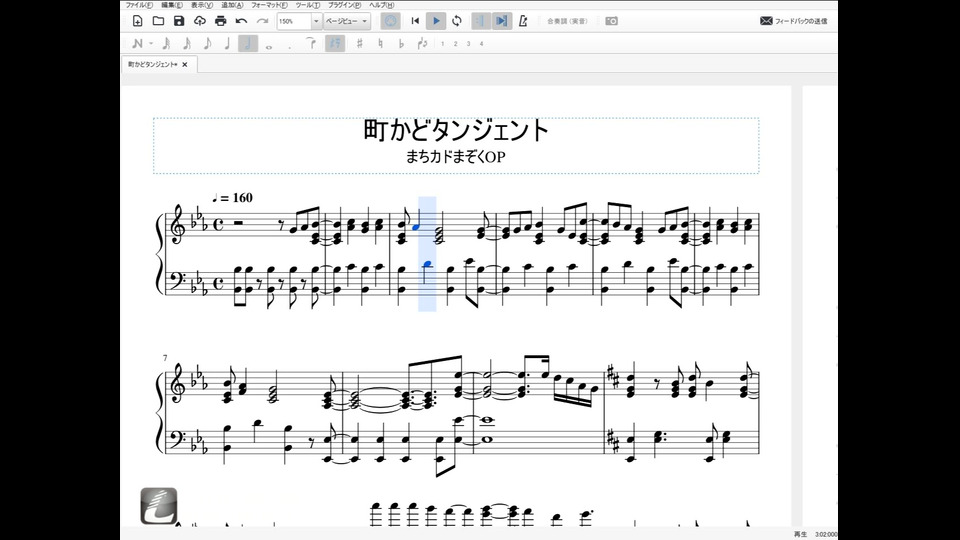960x540 pixels.
Task: Create a new score with the New icon
Action: 137,21
